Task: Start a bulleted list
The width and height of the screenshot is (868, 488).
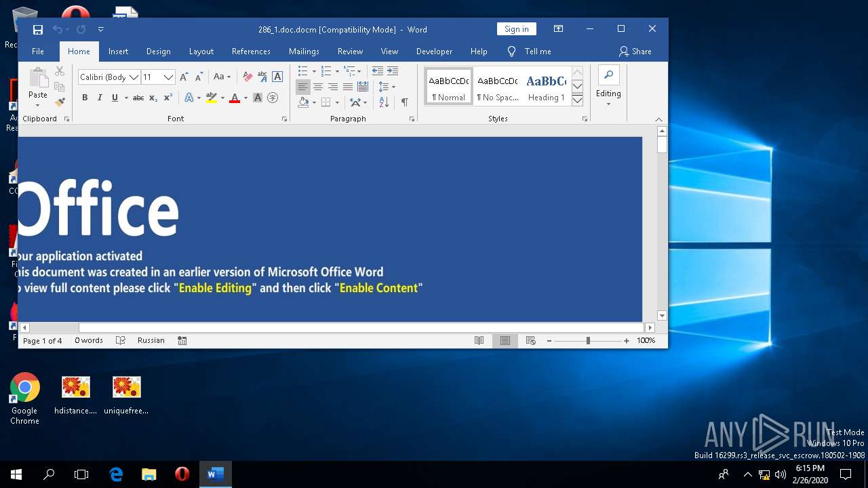Action: pos(303,71)
